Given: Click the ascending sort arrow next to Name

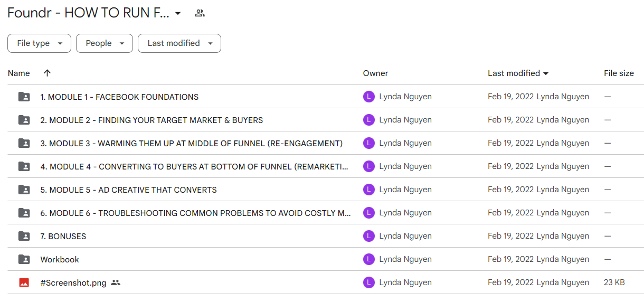Looking at the screenshot, I should coord(47,73).
